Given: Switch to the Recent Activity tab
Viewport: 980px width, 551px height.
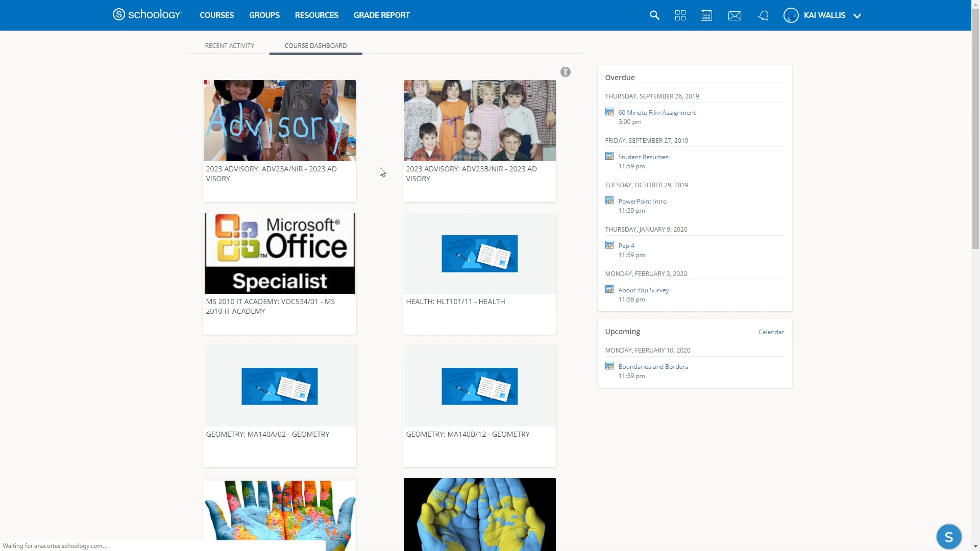Looking at the screenshot, I should 229,45.
